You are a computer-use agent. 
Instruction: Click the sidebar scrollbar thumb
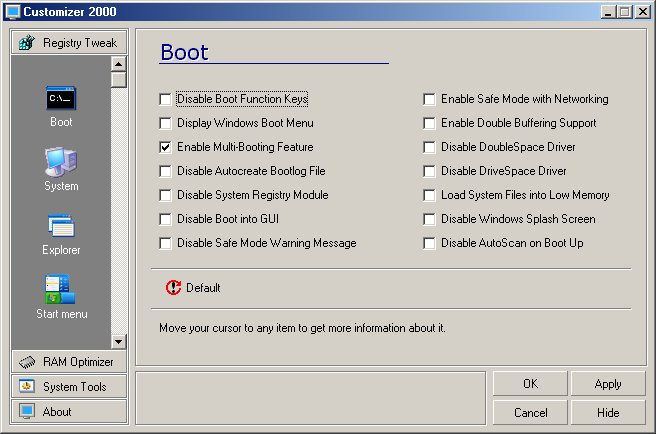pyautogui.click(x=119, y=80)
